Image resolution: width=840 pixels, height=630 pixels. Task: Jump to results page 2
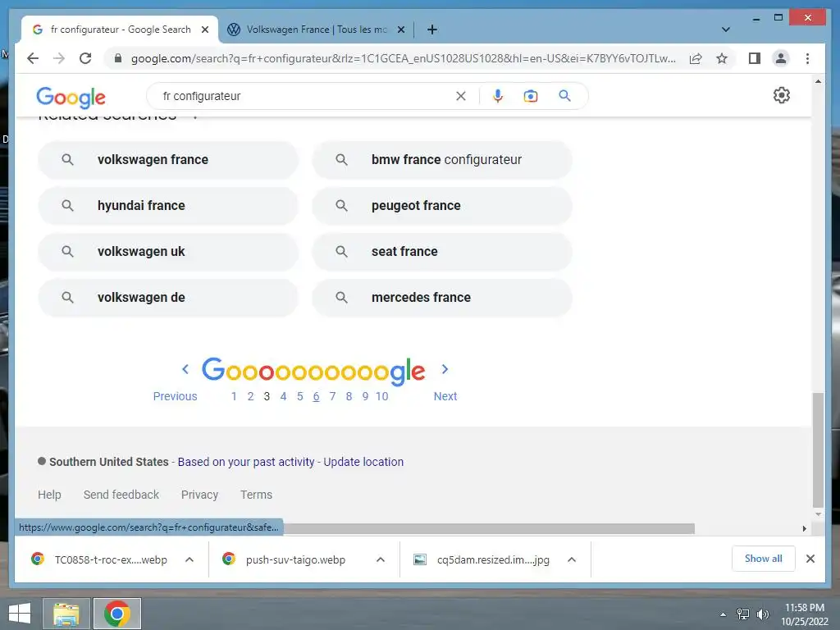[x=250, y=396]
